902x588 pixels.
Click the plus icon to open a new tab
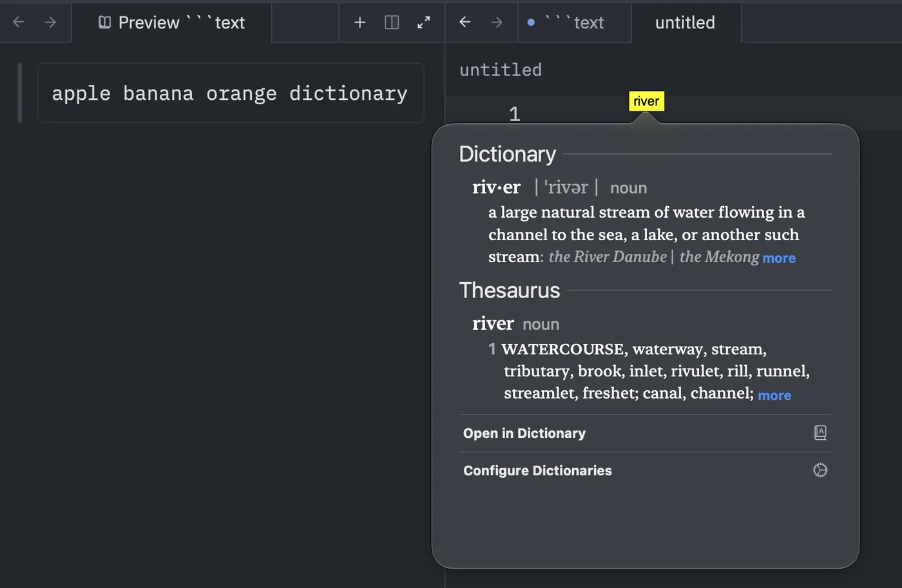point(360,23)
